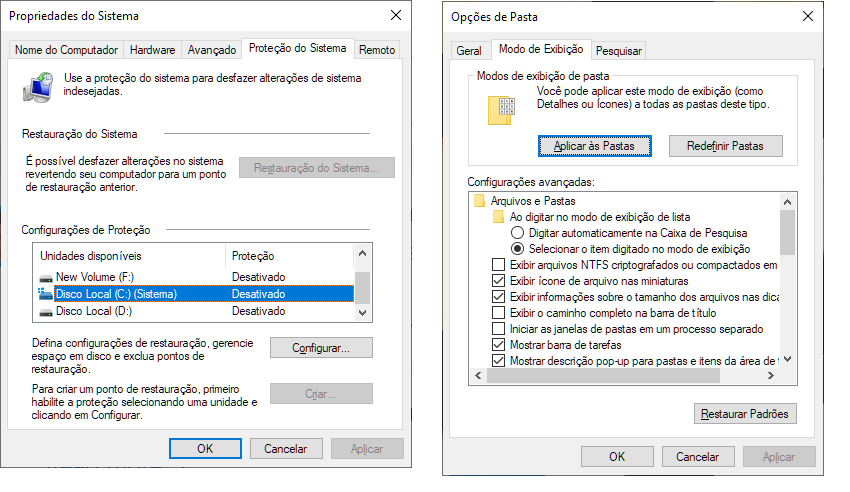Click down arrow in advanced settings scrollbar
This screenshot has width=850, height=492.
click(788, 359)
